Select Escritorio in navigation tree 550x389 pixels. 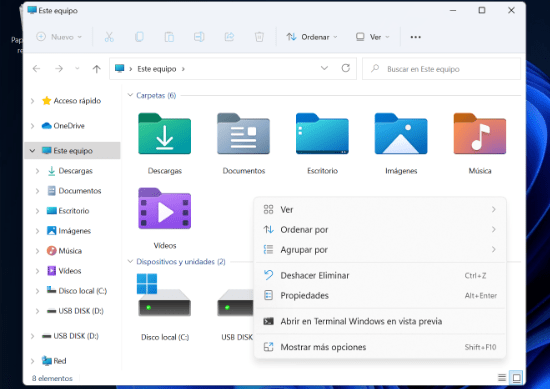click(x=74, y=211)
